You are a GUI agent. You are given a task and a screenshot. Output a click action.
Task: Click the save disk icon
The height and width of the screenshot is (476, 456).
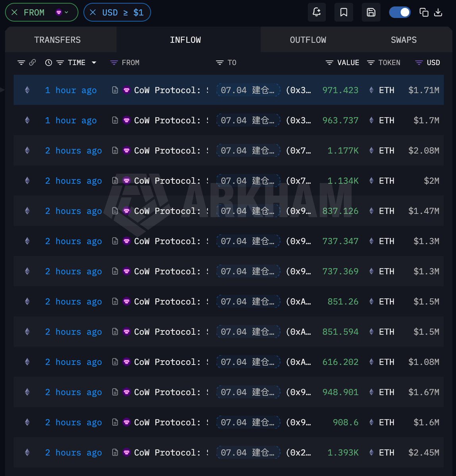[371, 12]
